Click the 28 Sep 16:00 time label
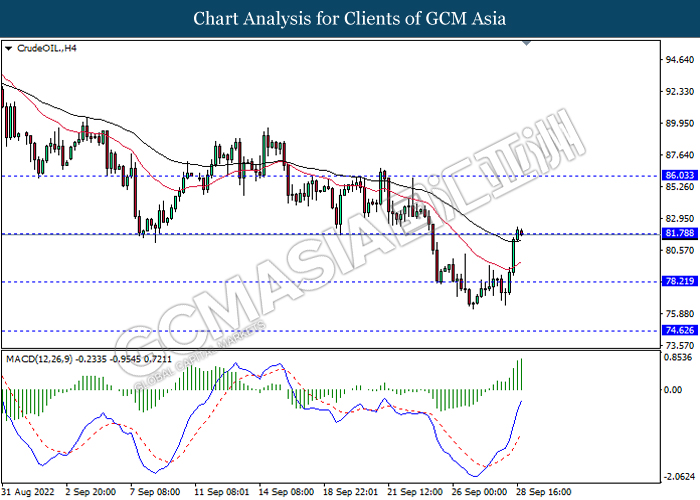The image size is (700, 500). [543, 492]
